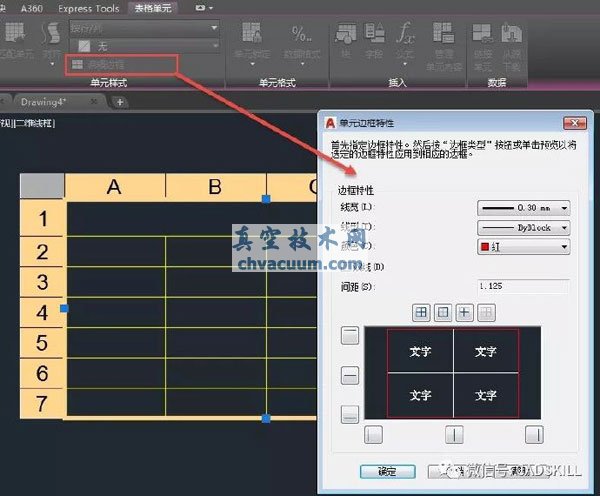
Task: Click the Cell Locking ribbon icon
Action: click(x=252, y=32)
